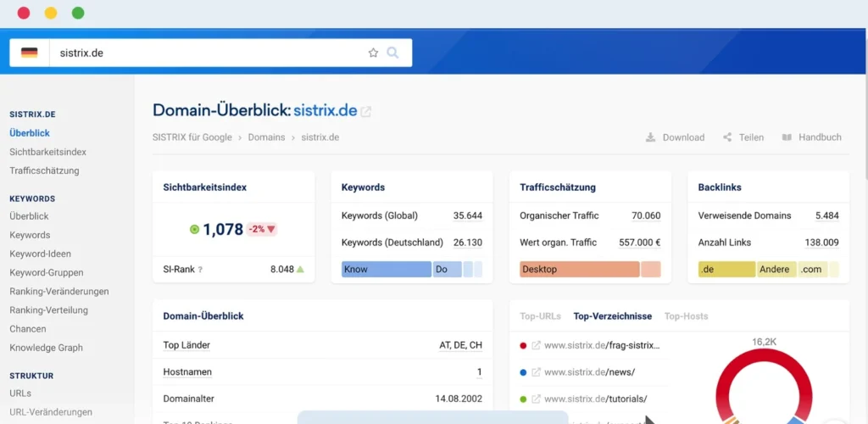Screen dimensions: 868x424
Task: Click Domains breadcrumb link
Action: click(x=266, y=137)
